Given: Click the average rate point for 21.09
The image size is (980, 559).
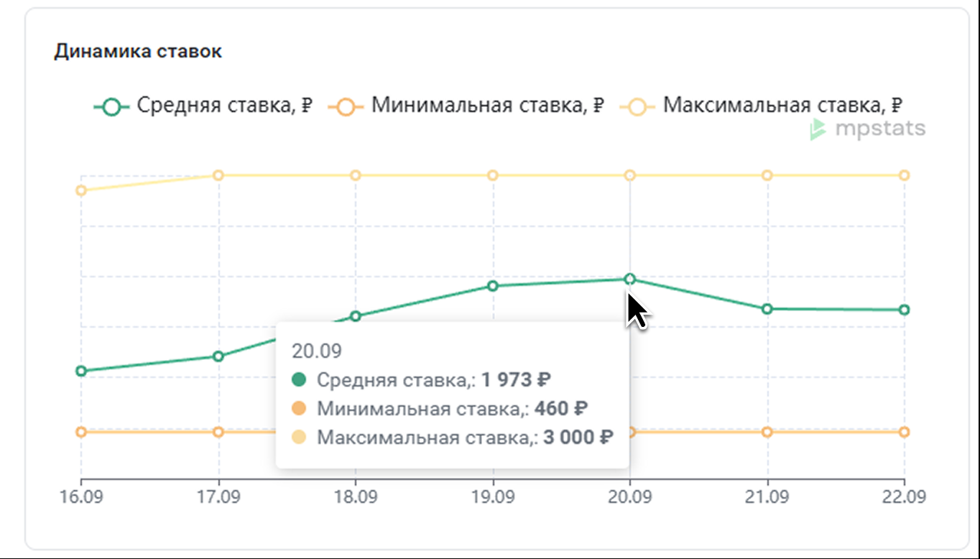Looking at the screenshot, I should point(767,309).
